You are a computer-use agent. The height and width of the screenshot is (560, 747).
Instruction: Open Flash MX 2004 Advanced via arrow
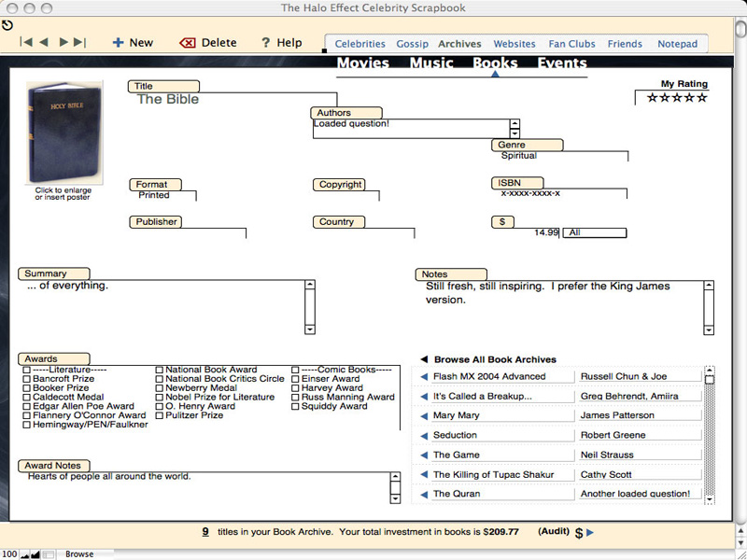424,377
